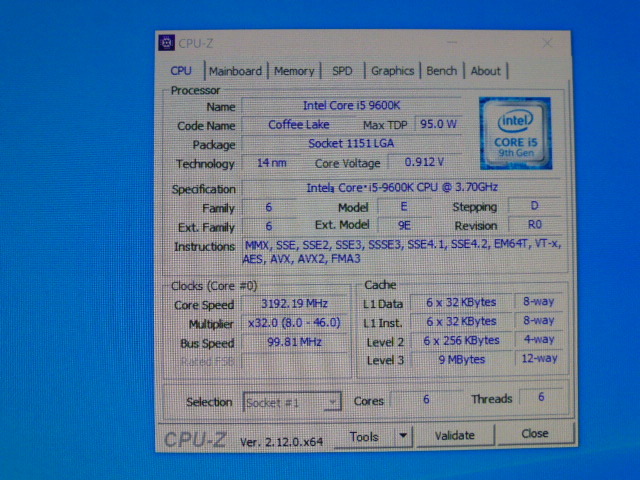Click the empty Rated FSB field
640x480 pixels.
294,361
